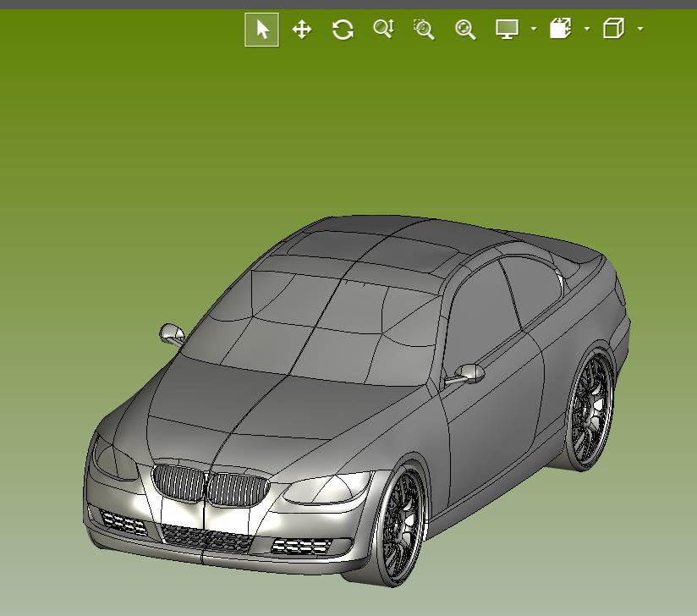Select the driver-side mirror on the model

(466, 375)
